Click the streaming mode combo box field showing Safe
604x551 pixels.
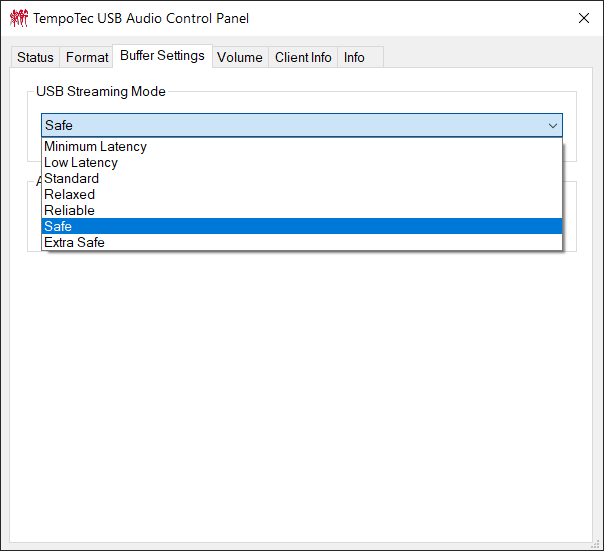point(290,126)
